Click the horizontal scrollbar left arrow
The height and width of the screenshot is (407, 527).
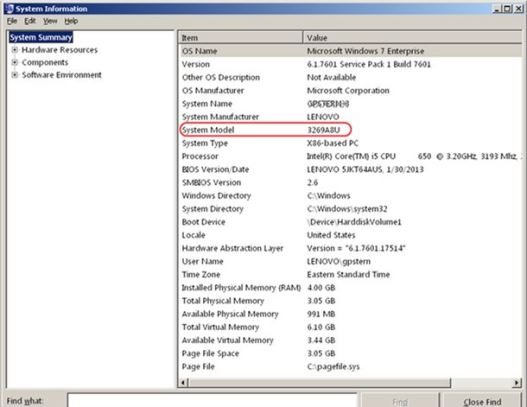pyautogui.click(x=183, y=382)
